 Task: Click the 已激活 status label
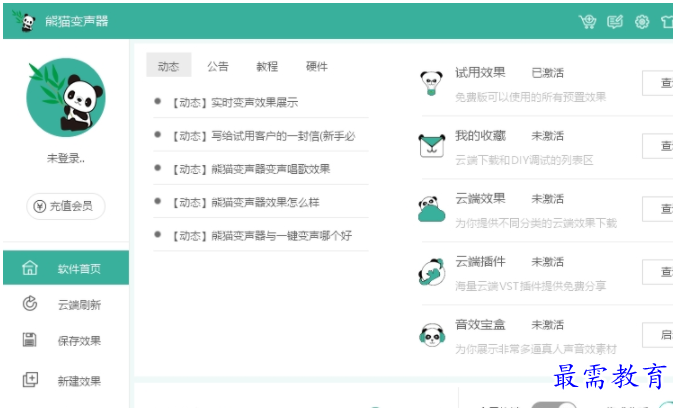548,73
